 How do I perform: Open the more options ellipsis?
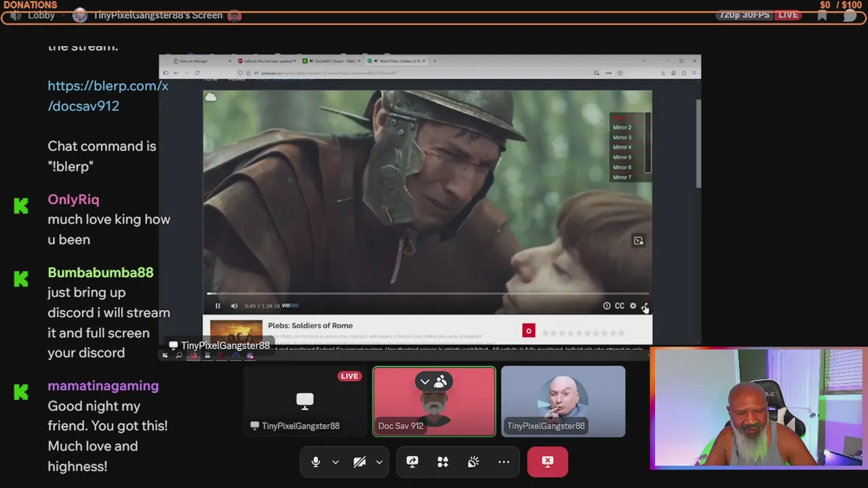pyautogui.click(x=504, y=462)
